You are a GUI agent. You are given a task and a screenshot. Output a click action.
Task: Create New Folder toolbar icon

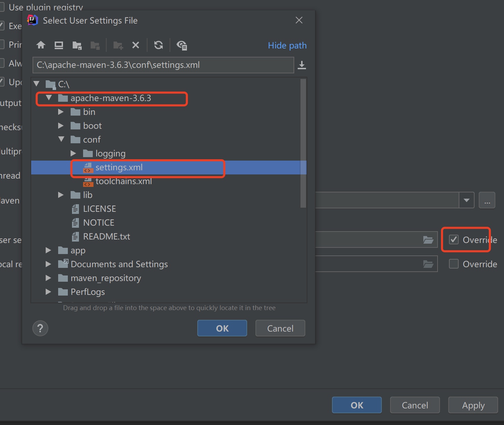click(x=118, y=45)
